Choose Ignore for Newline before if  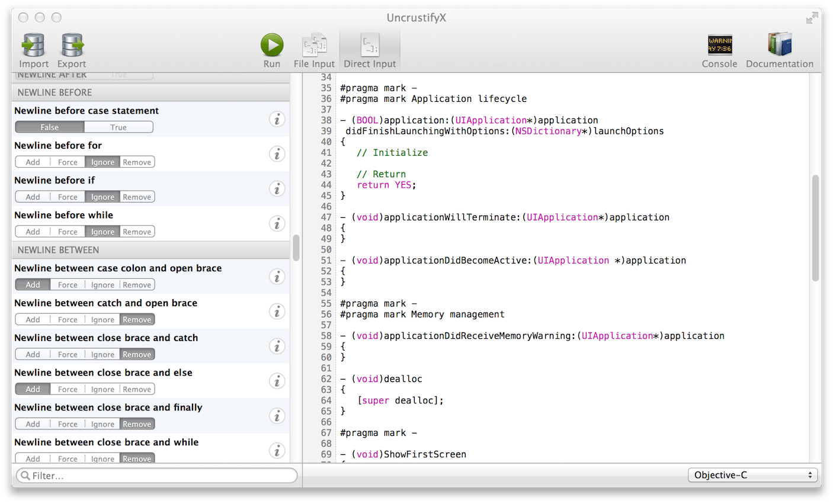[102, 197]
